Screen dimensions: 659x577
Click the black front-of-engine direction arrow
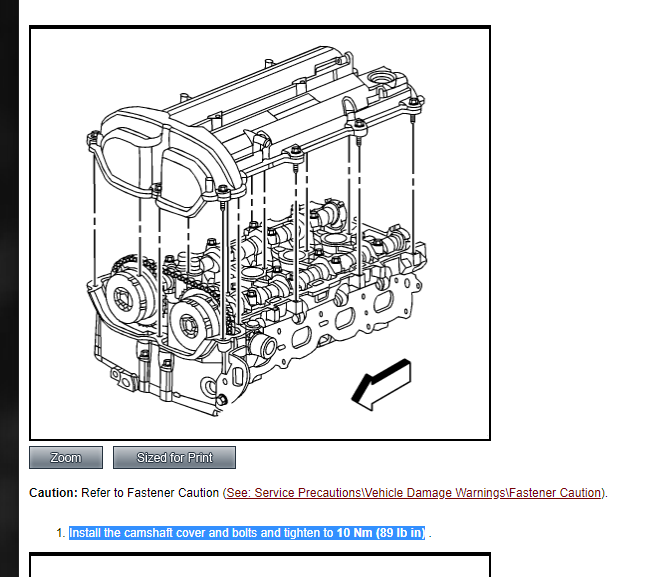(x=381, y=385)
